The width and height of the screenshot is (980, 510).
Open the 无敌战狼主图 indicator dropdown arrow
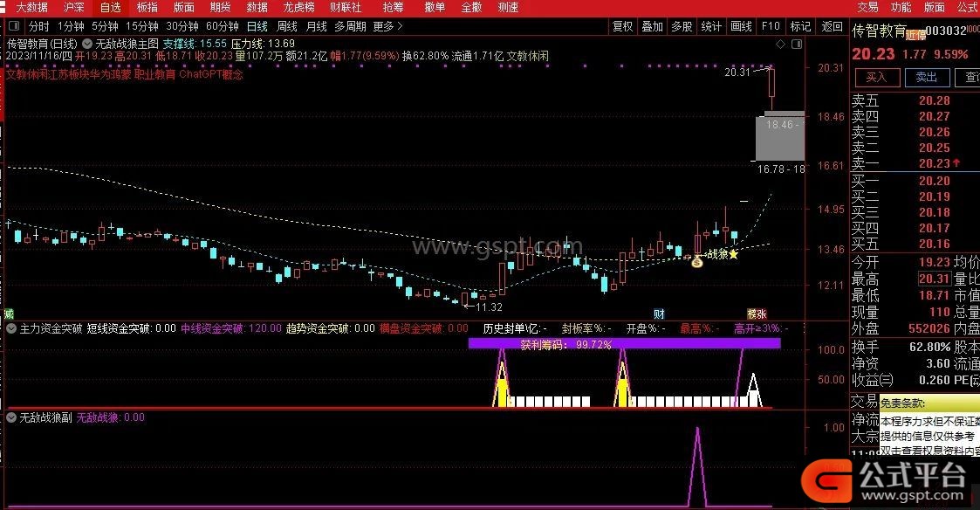87,44
